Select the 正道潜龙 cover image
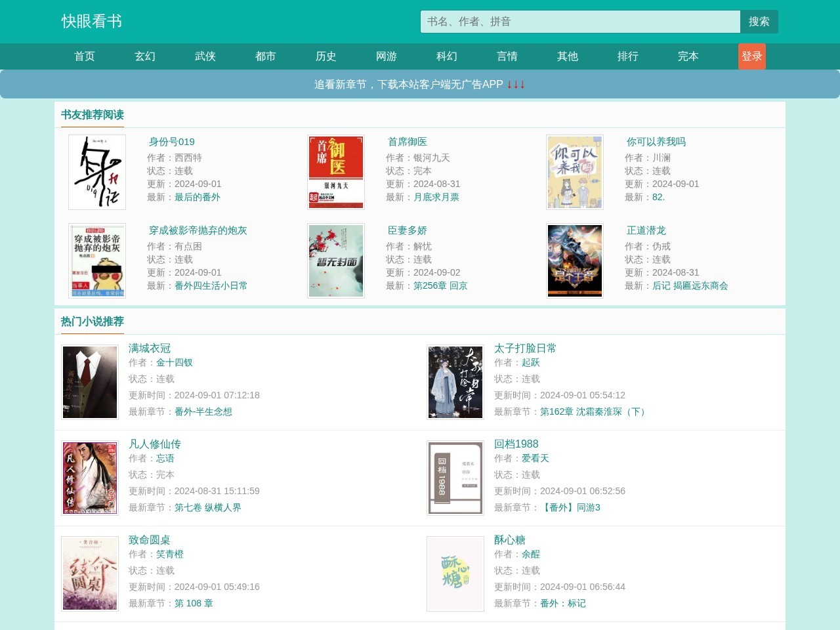840x630 pixels. pos(575,261)
